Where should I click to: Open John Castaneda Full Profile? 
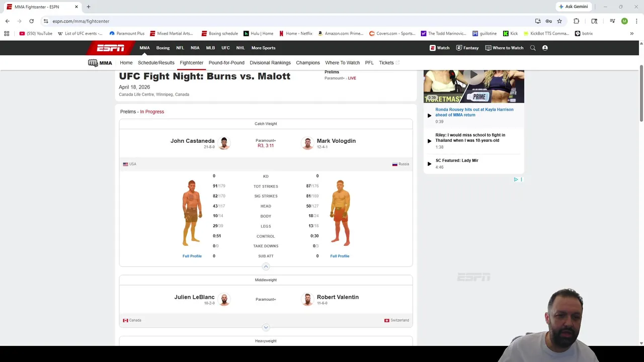(x=192, y=256)
